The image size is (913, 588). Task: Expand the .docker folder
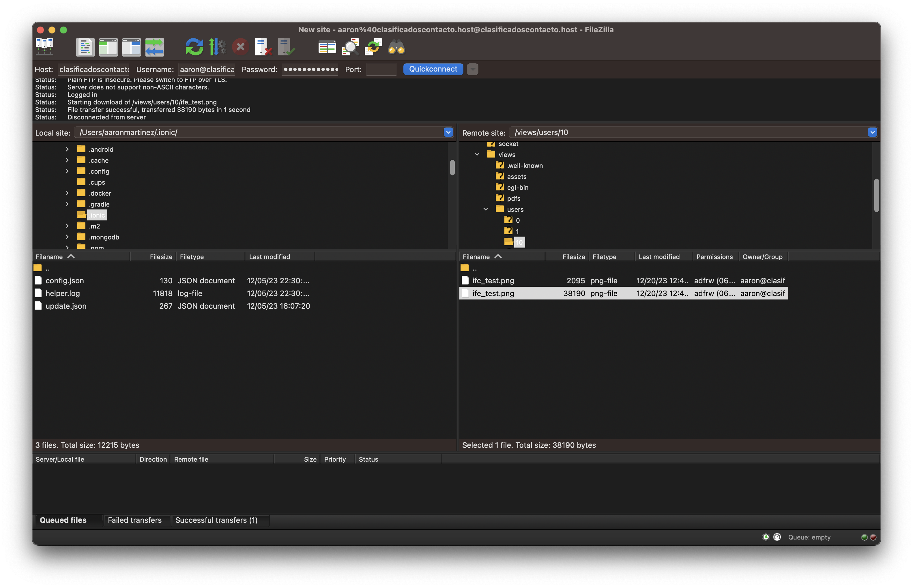click(x=67, y=193)
